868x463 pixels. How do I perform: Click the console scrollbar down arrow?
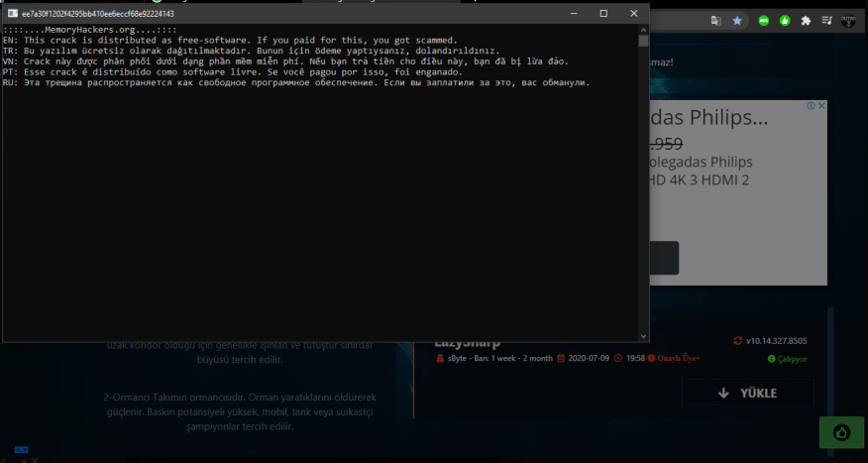[x=643, y=336]
